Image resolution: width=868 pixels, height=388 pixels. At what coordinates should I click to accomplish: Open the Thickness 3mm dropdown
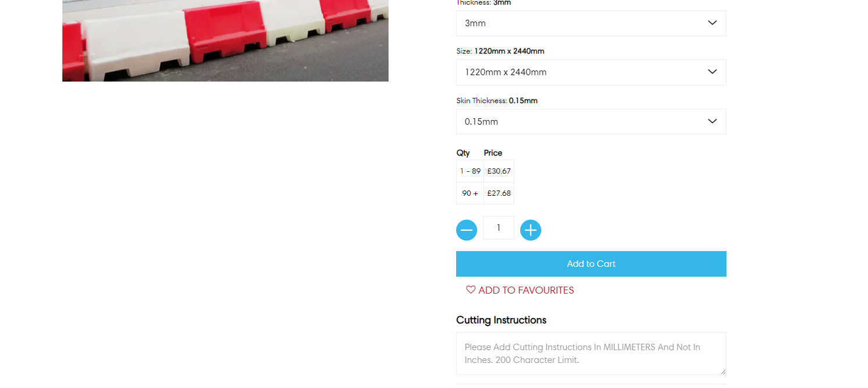pyautogui.click(x=591, y=23)
